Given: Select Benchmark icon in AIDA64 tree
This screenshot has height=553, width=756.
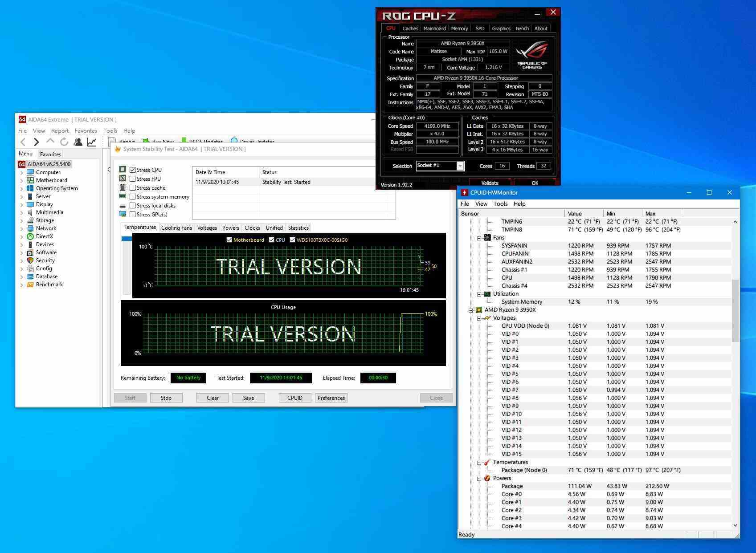Looking at the screenshot, I should [x=30, y=285].
